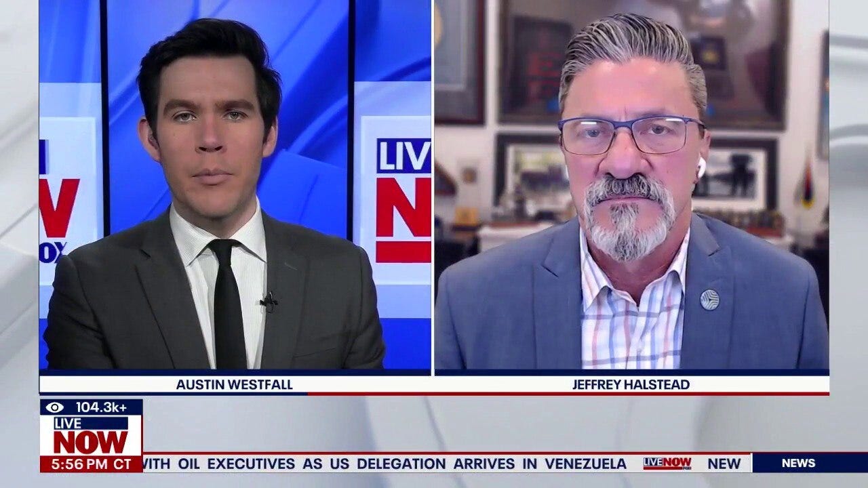Screen dimensions: 868x488
Task: Select the Austin Westfall name banner
Action: tap(234, 384)
